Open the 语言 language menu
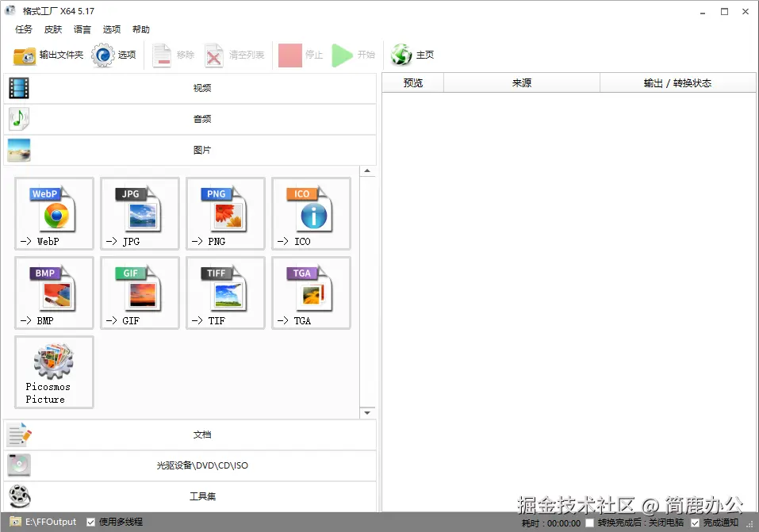The image size is (759, 532). 82,29
